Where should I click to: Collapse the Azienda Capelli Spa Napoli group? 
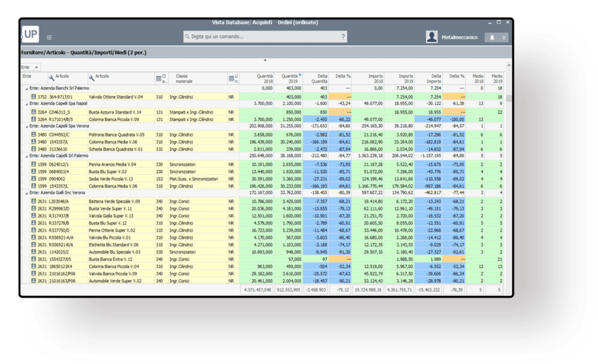(25, 104)
